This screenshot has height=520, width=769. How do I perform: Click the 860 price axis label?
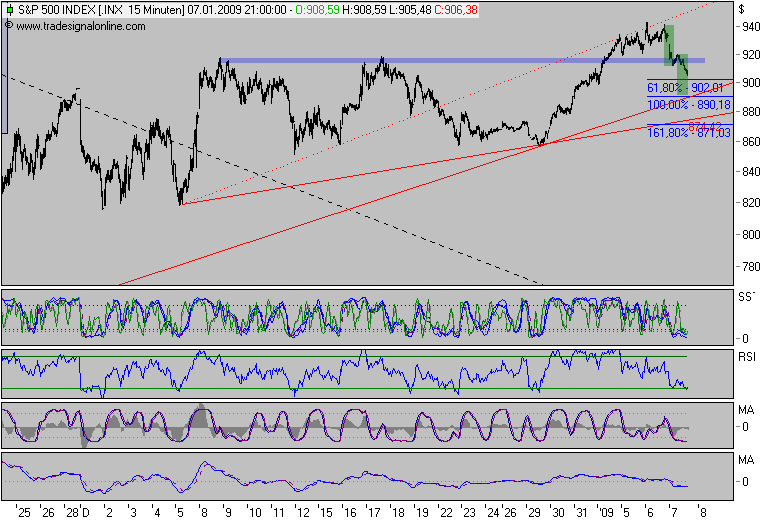pos(751,142)
